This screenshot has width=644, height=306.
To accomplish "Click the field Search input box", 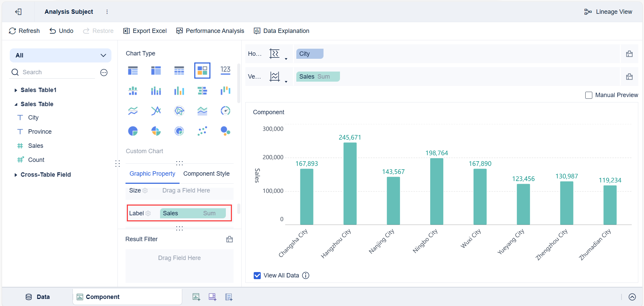I will point(57,72).
